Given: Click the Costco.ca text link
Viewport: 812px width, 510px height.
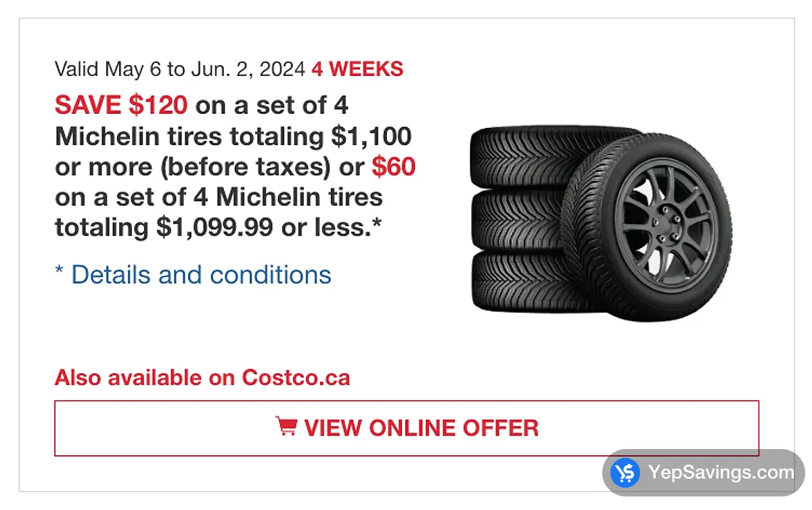Looking at the screenshot, I should point(296,377).
